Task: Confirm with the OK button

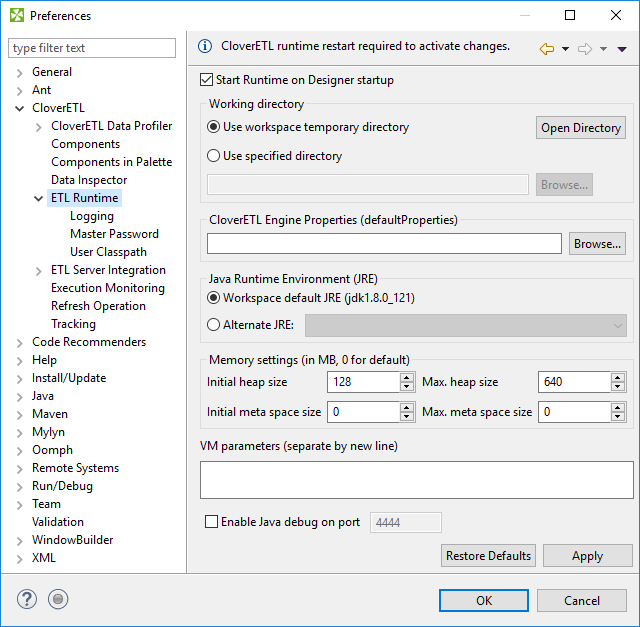Action: 484,600
